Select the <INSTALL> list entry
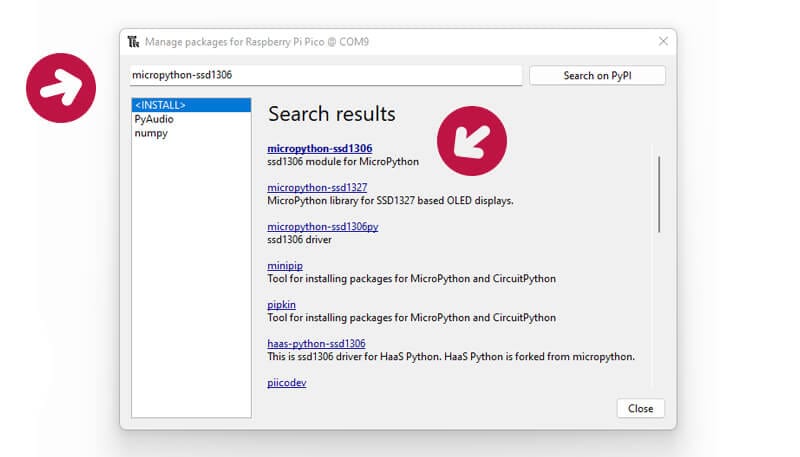Screen dimensions: 800x457 point(191,105)
